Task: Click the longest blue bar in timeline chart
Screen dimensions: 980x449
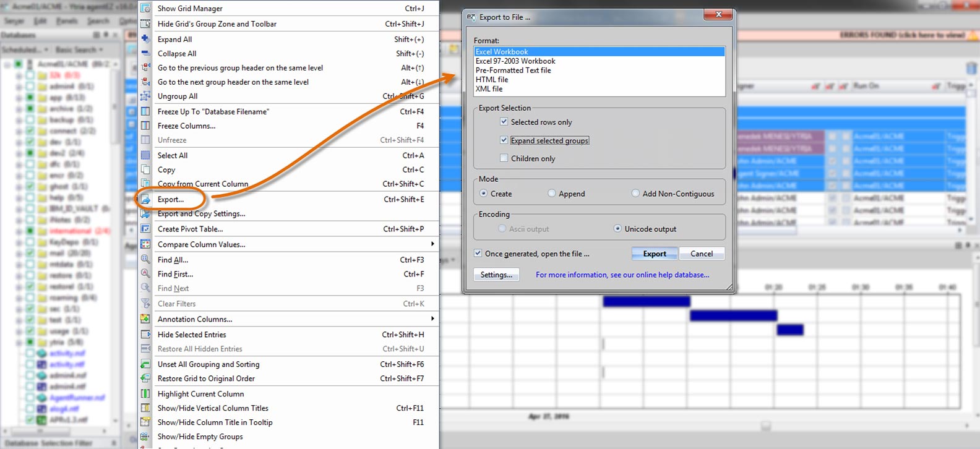Action: (647, 301)
